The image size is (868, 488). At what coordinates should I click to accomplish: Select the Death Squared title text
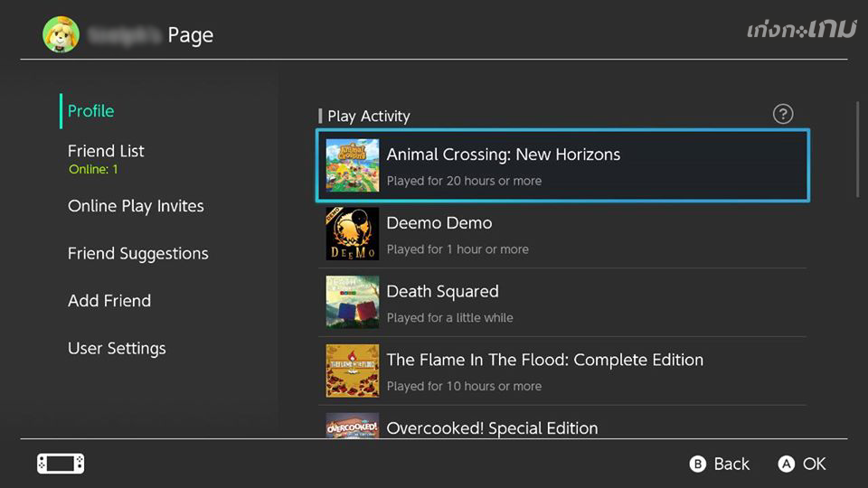tap(442, 292)
